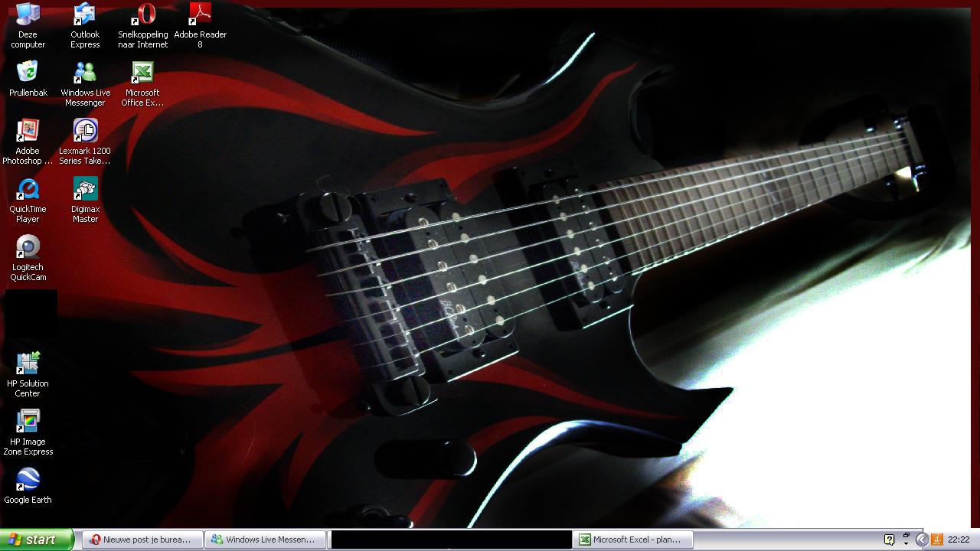Open HP Solution Center
The image size is (980, 551).
(x=28, y=364)
